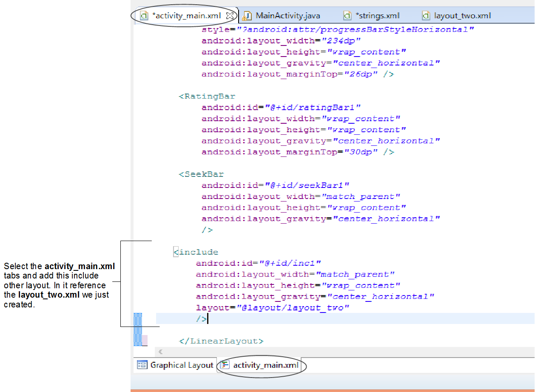Click the XML file icon on the layout_two.xml tab
Viewport: 535px width, 392px height.
(426, 16)
